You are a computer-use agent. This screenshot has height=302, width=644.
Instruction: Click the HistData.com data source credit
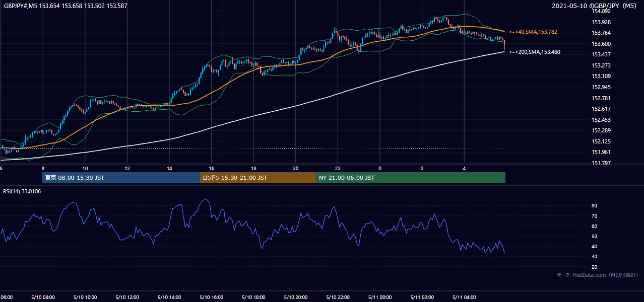coord(598,275)
